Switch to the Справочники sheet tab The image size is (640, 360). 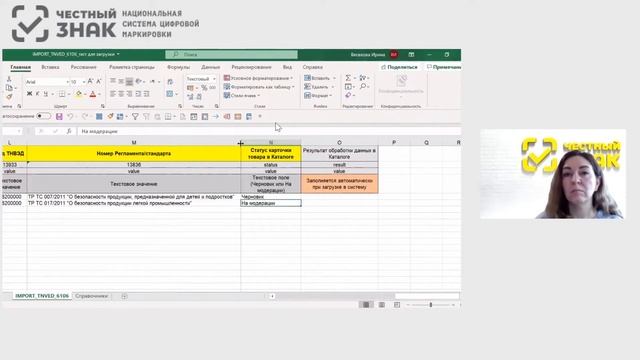click(92, 296)
